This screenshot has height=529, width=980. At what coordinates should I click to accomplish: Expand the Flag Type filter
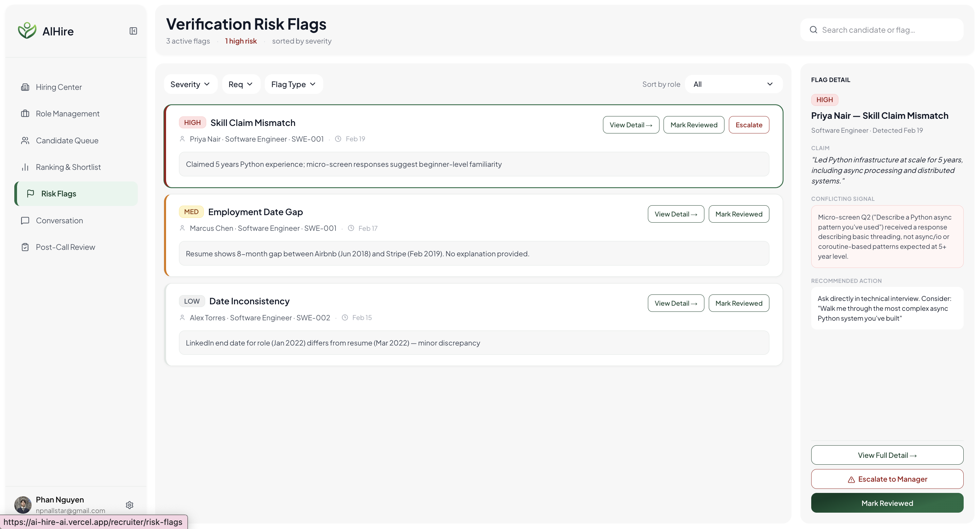tap(293, 84)
